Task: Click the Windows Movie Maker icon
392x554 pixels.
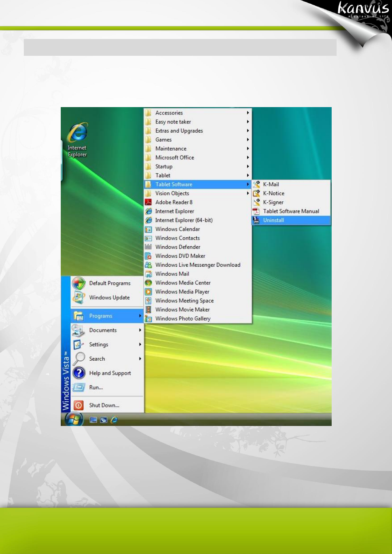Action: click(148, 310)
